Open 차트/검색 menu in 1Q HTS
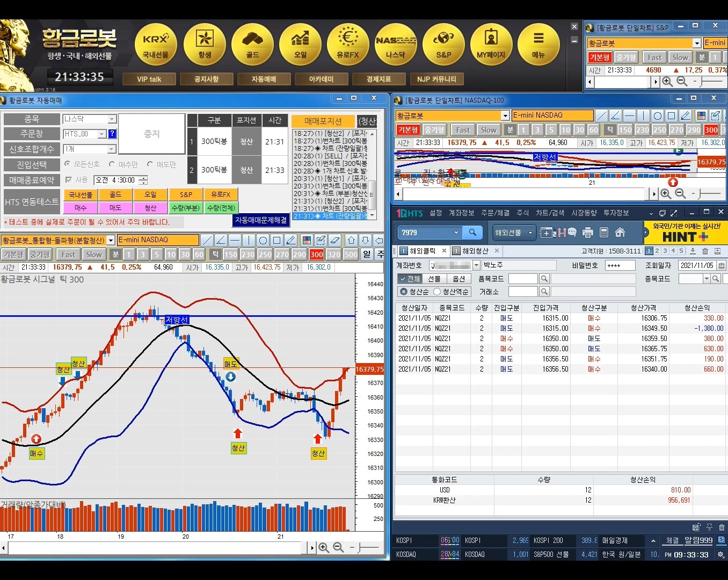The width and height of the screenshot is (728, 580). (550, 213)
